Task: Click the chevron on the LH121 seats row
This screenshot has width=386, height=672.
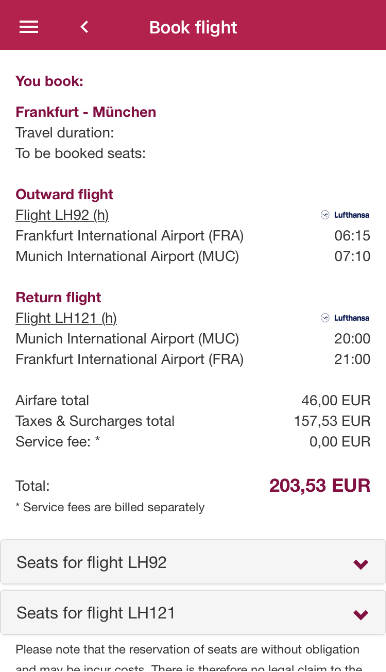Action: [361, 615]
